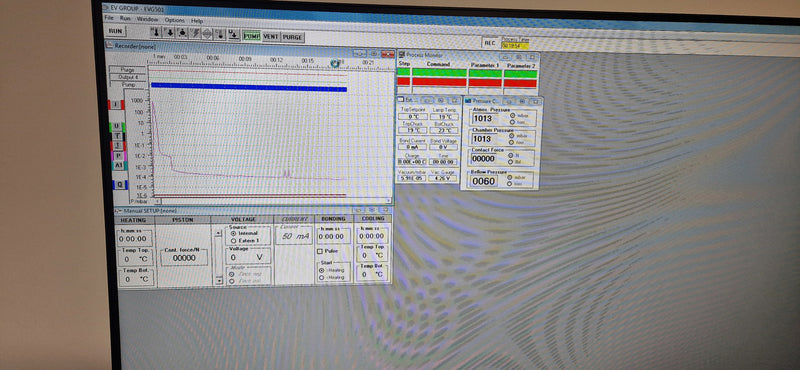Toggle the underlined I channel button above P
Viewport: 800px width, 370px height.
(x=118, y=145)
